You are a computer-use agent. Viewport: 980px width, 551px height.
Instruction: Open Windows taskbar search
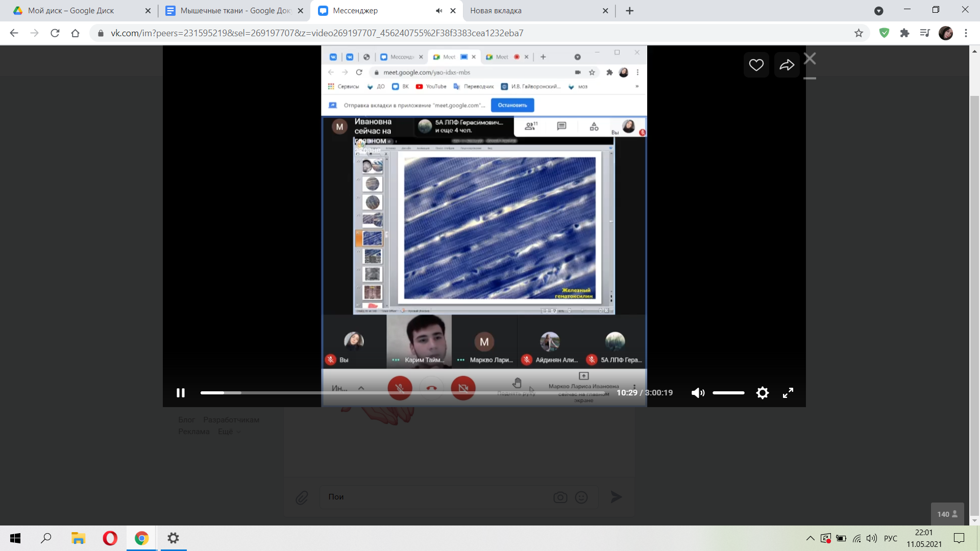[x=46, y=538]
